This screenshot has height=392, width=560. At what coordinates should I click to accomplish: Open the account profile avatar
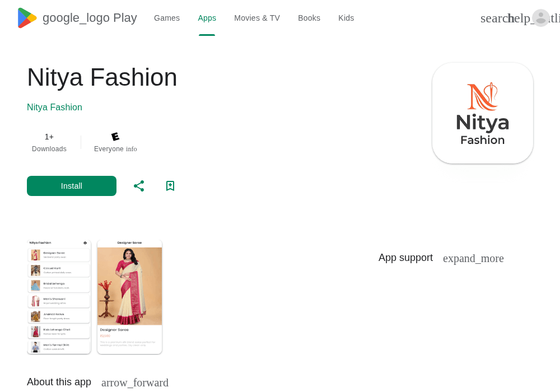541,18
